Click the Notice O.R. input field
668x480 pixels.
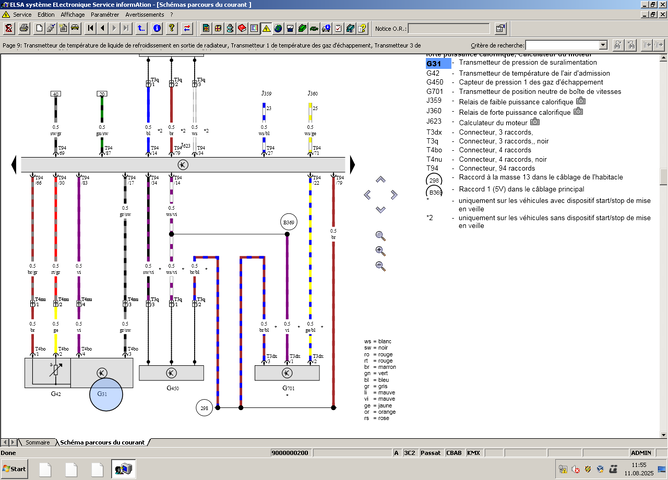pyautogui.click(x=449, y=29)
